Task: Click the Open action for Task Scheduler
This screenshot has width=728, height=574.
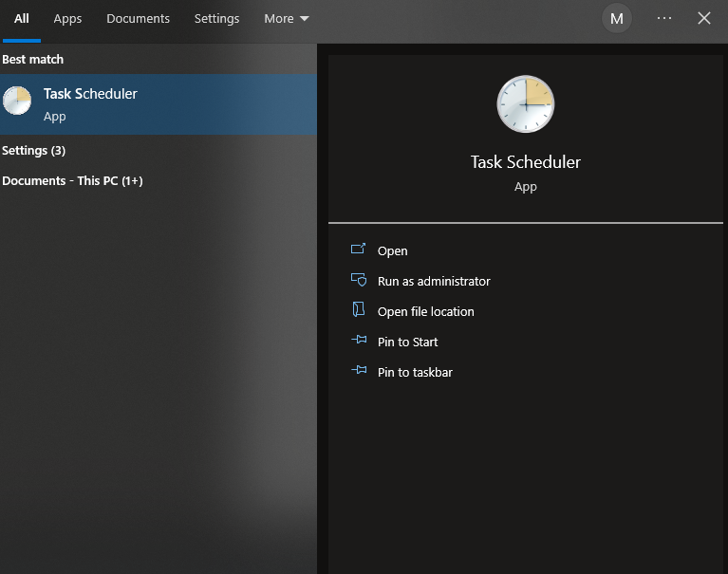Action: point(392,251)
